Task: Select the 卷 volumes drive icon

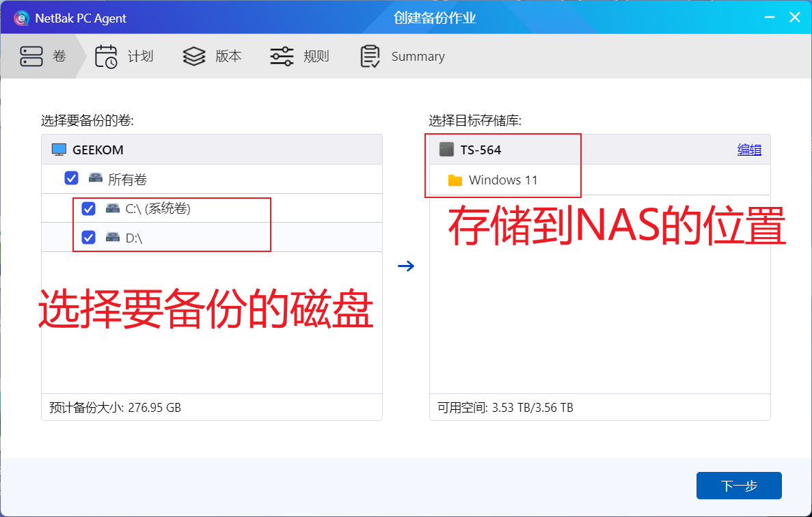Action: pos(32,56)
